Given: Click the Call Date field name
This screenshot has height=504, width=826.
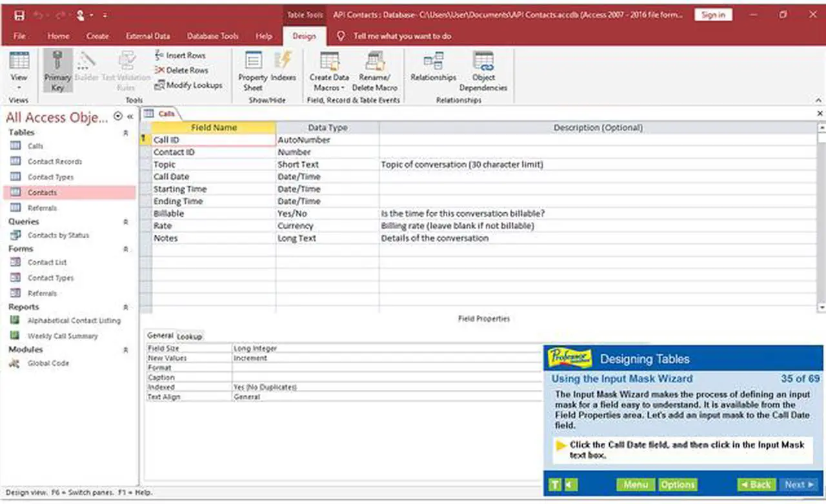Looking at the screenshot, I should tap(213, 177).
